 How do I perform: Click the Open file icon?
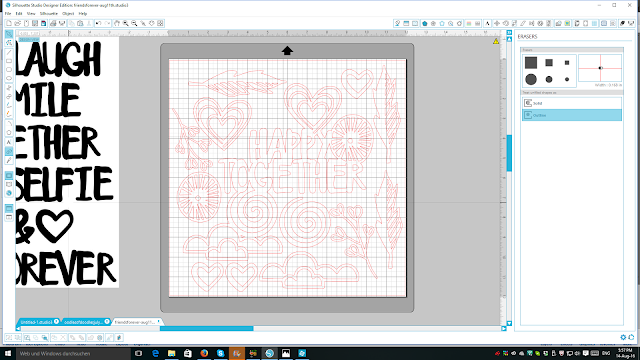17,24
